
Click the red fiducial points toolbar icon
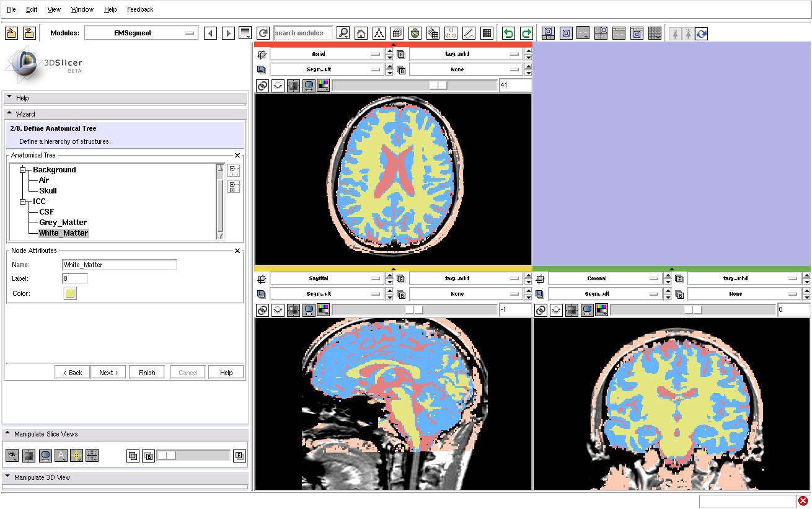[451, 33]
